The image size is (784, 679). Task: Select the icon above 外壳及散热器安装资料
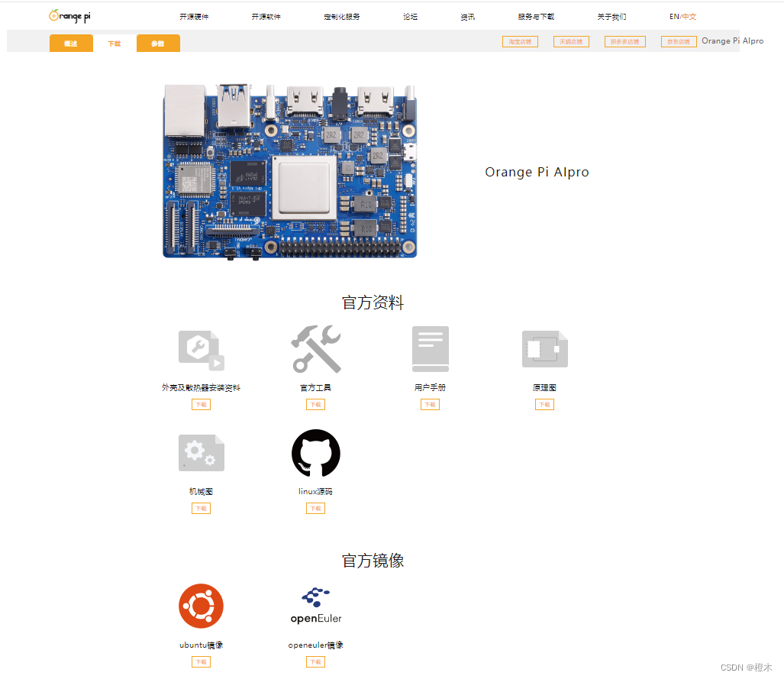pos(200,348)
